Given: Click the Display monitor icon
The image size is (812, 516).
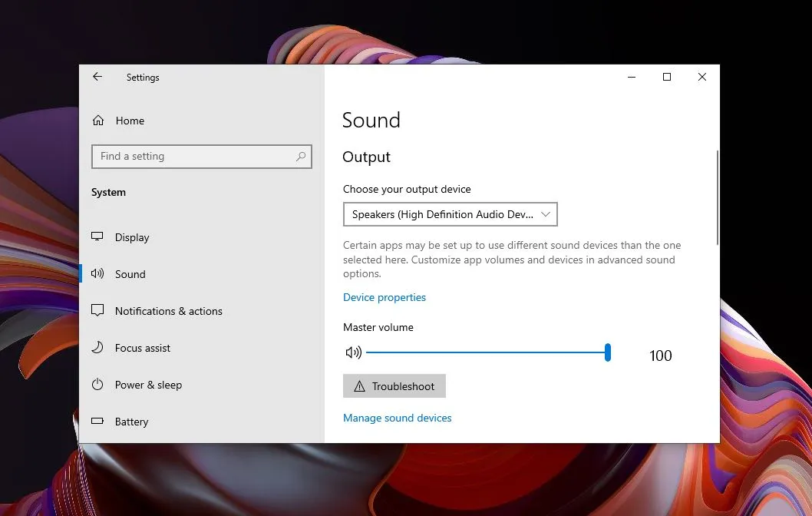Looking at the screenshot, I should [97, 237].
